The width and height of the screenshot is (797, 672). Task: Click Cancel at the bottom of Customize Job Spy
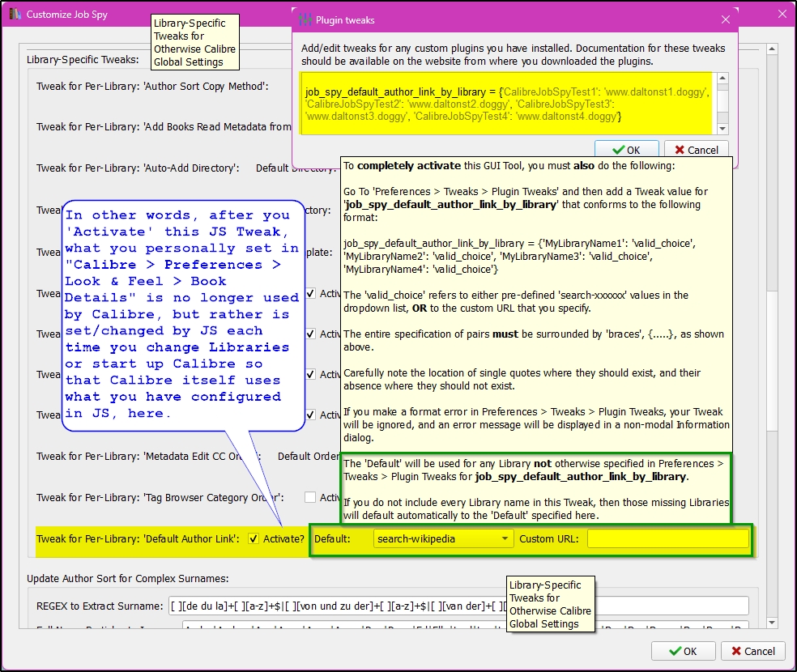coord(752,651)
